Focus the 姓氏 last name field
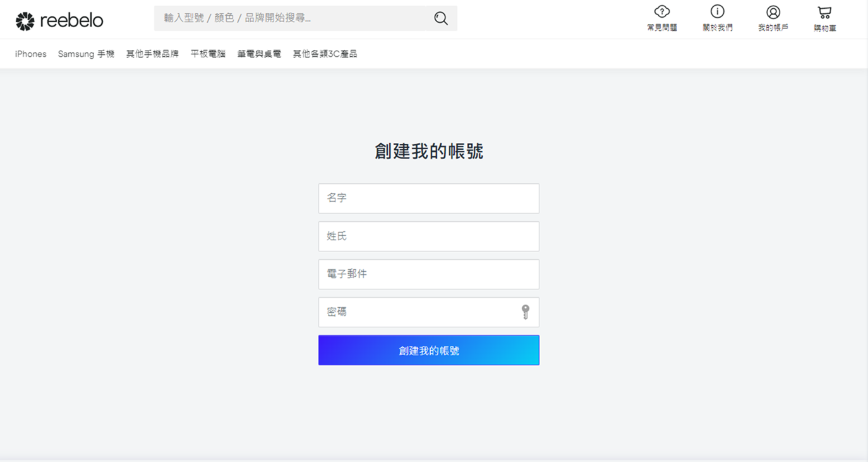 [428, 236]
